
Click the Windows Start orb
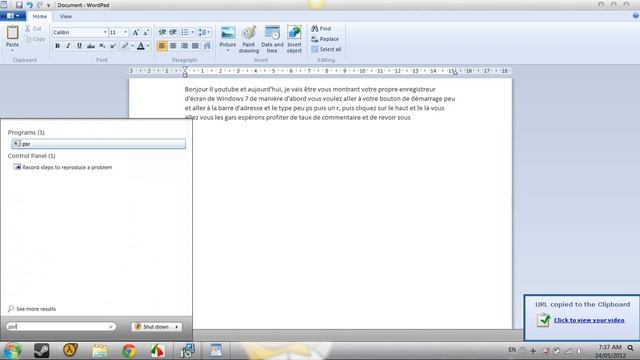click(12, 350)
